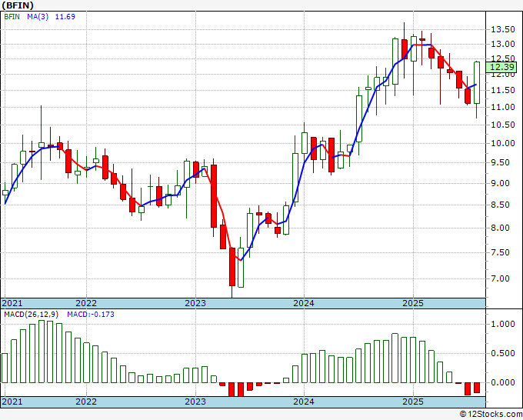
Task: Click the 11.00 price axis label
Action: coord(503,107)
